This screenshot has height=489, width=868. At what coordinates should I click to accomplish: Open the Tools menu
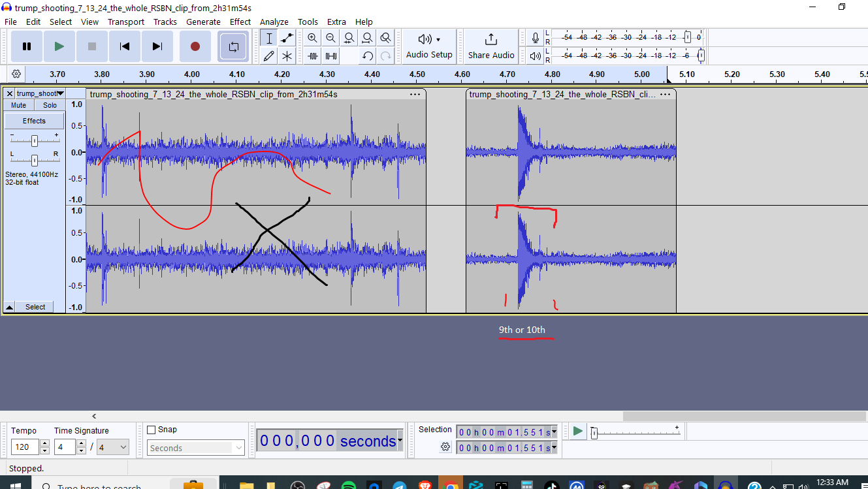click(308, 22)
